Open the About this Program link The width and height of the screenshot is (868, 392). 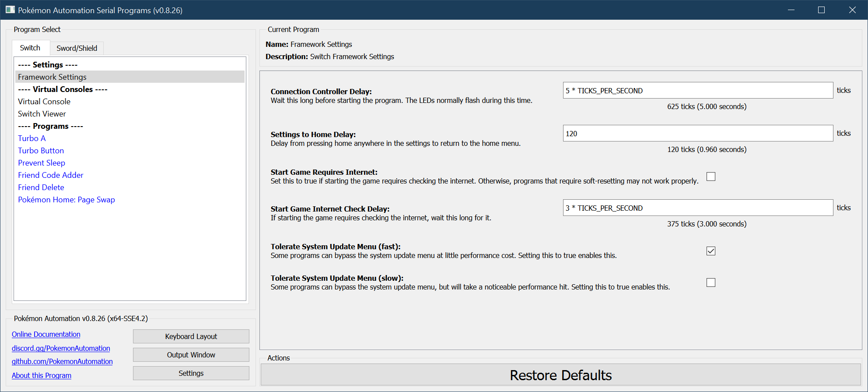pyautogui.click(x=42, y=375)
